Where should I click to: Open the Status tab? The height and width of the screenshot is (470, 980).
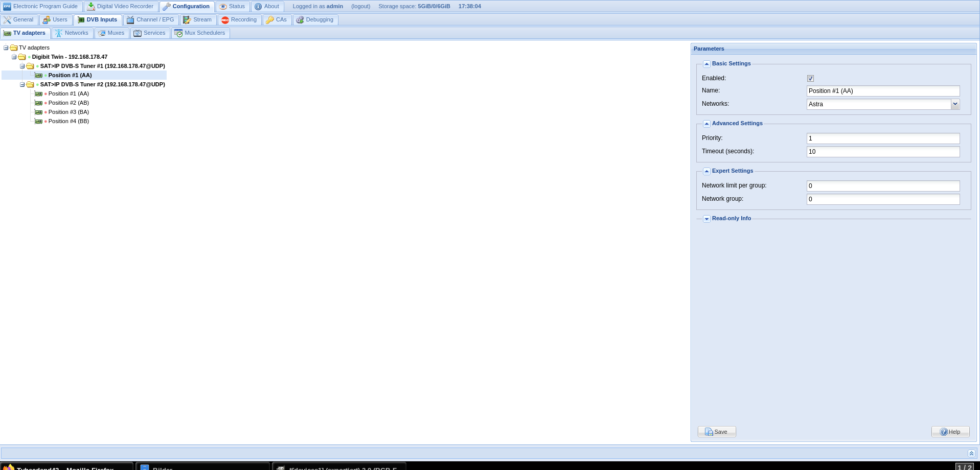(233, 7)
